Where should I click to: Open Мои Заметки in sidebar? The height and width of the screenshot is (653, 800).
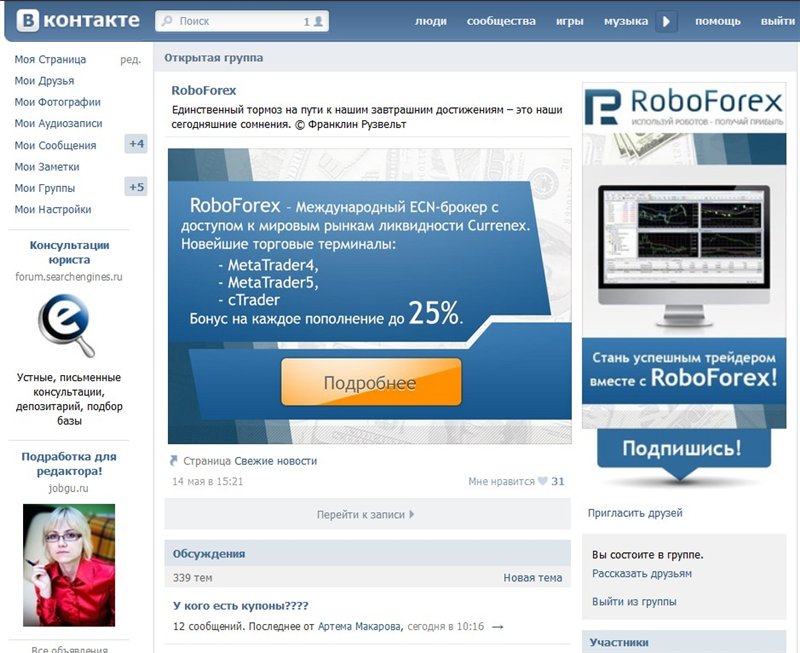[47, 167]
